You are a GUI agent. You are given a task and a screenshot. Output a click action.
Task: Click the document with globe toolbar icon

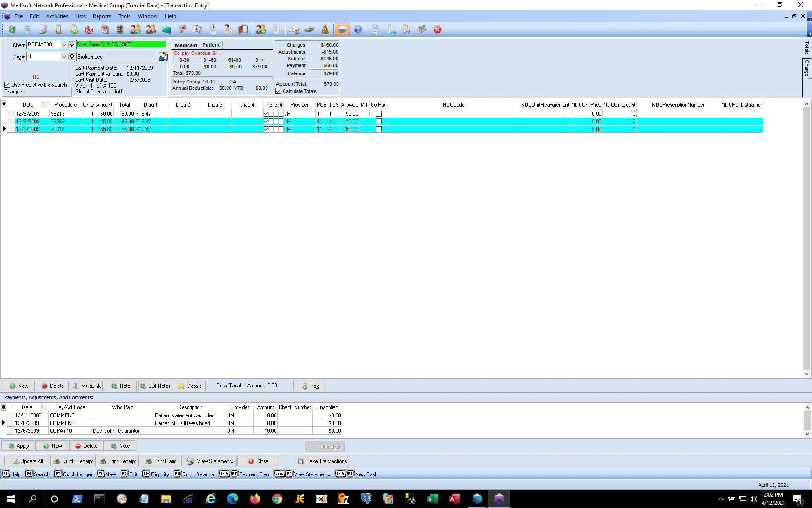391,29
